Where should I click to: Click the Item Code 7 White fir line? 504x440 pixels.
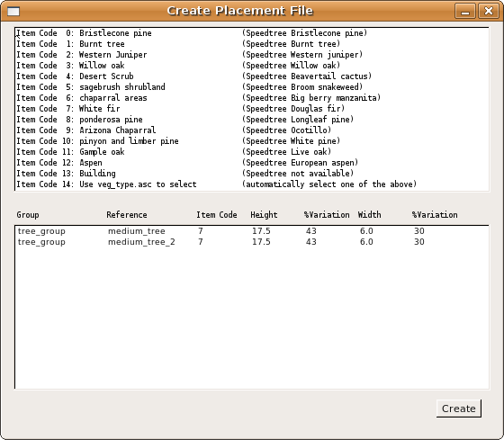(180, 109)
